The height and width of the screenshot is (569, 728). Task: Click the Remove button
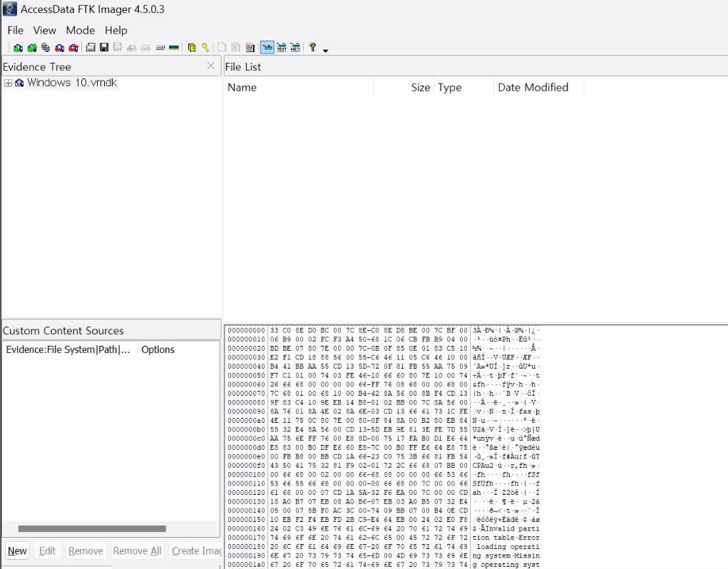tap(86, 551)
